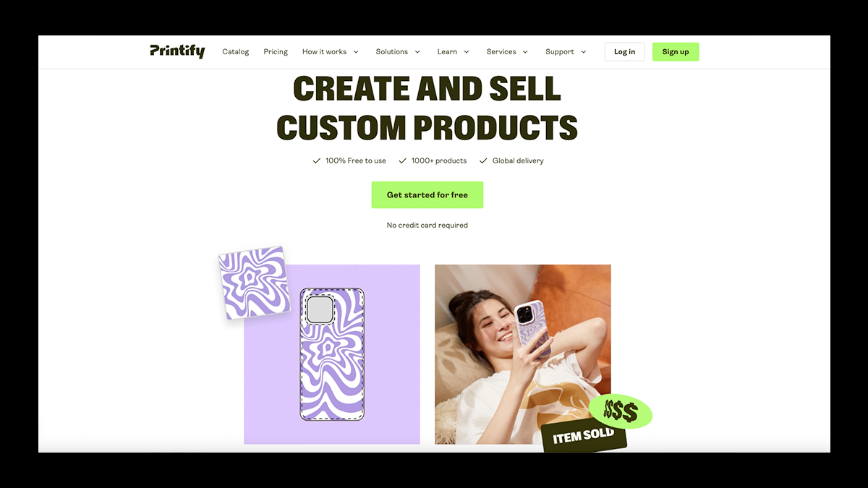Click the checkmark beside Global delivery

click(483, 160)
